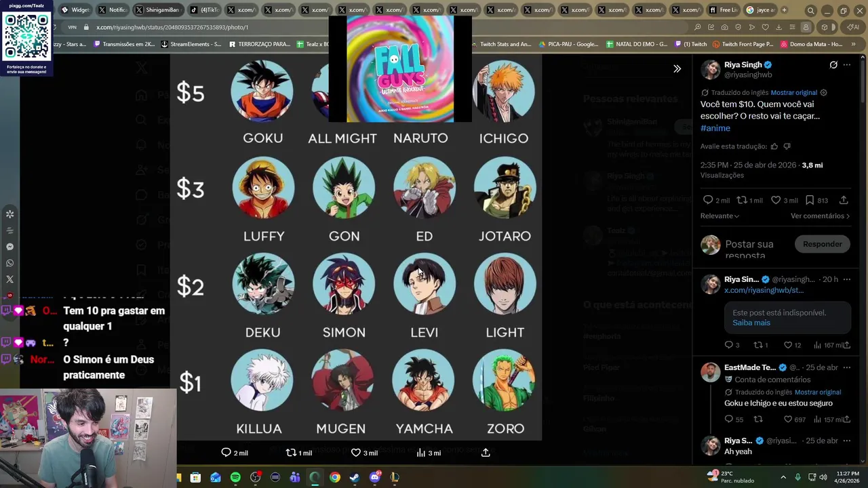Screen dimensions: 868x488
Task: Click the repost icon showing 1 mil in sidebar
Action: [742, 200]
